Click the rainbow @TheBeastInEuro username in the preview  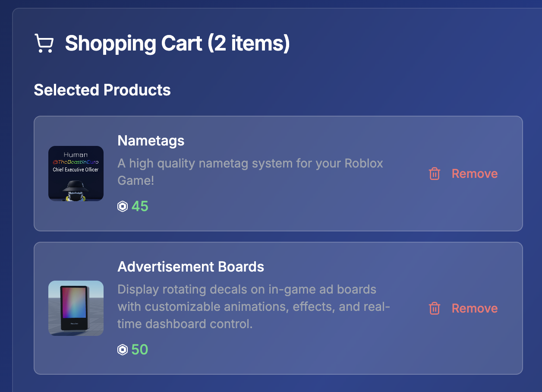click(76, 162)
